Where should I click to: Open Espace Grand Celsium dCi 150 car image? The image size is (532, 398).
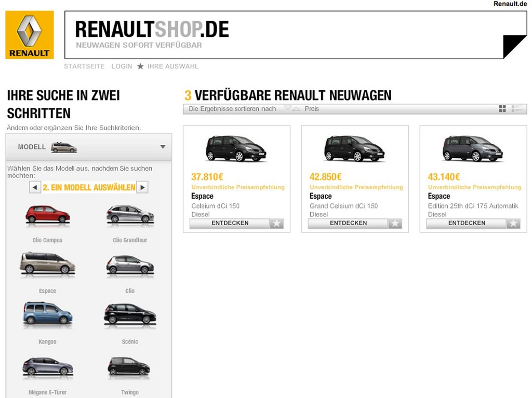354,148
